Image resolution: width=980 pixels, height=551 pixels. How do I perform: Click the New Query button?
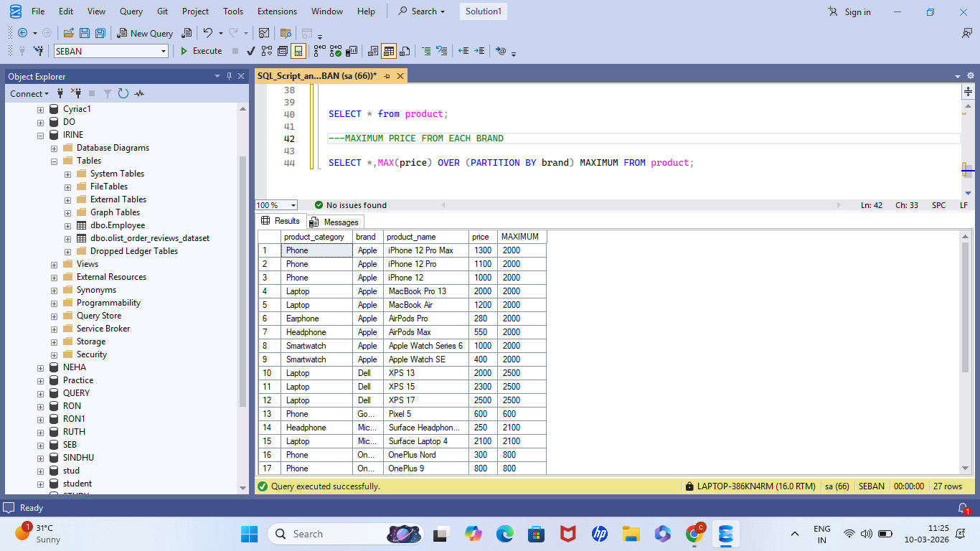point(145,33)
